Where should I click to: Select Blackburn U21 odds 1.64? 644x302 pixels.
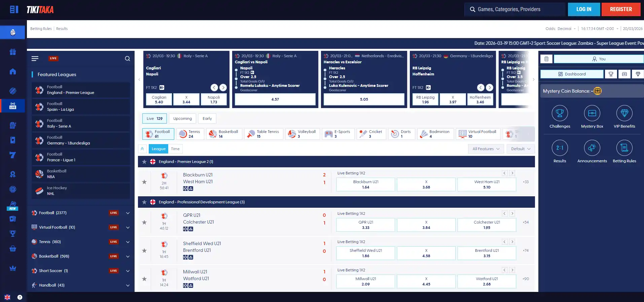366,184
